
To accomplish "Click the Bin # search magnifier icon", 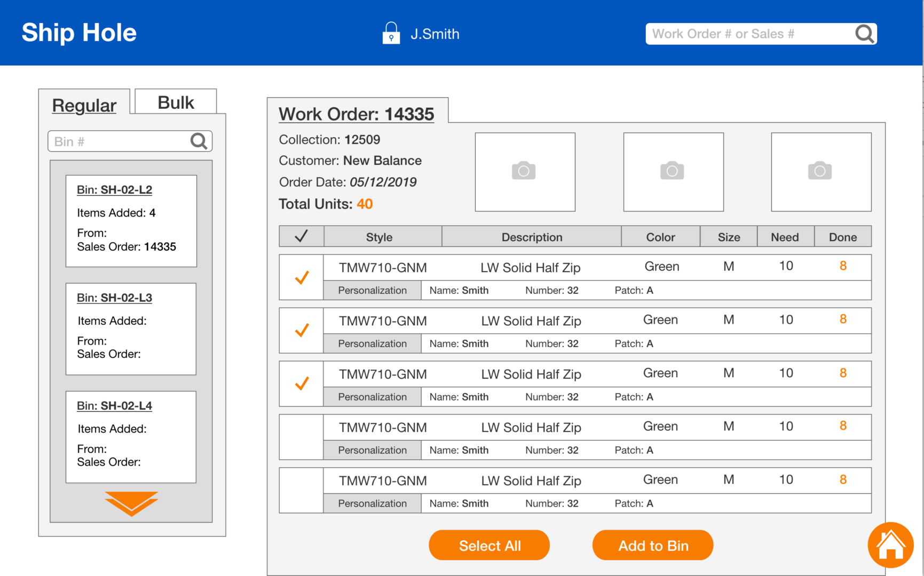I will tap(199, 141).
